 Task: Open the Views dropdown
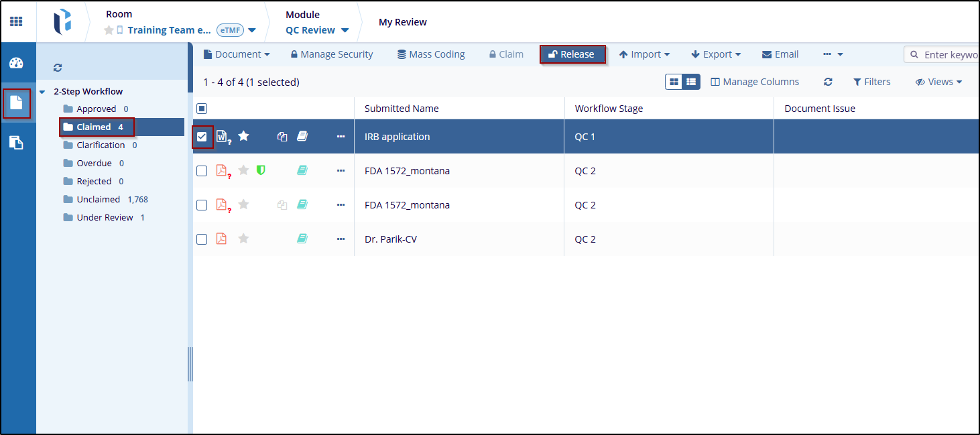pos(938,82)
